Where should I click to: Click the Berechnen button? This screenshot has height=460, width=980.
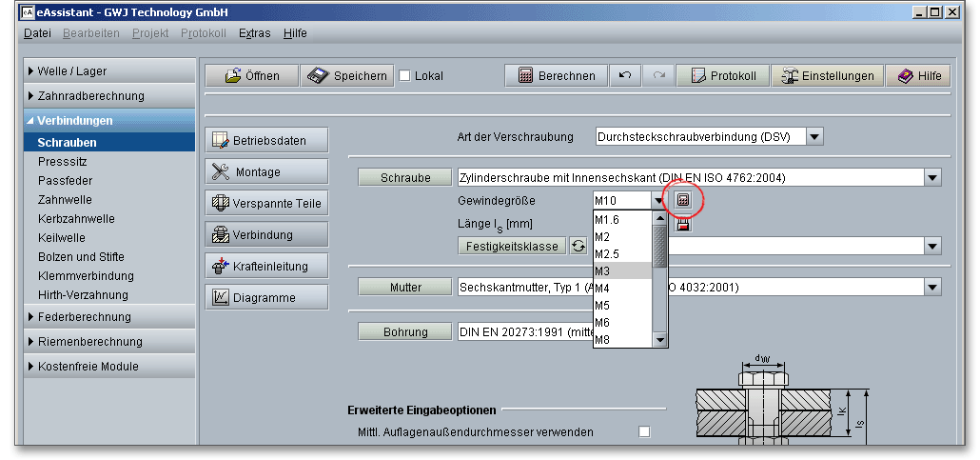(556, 76)
